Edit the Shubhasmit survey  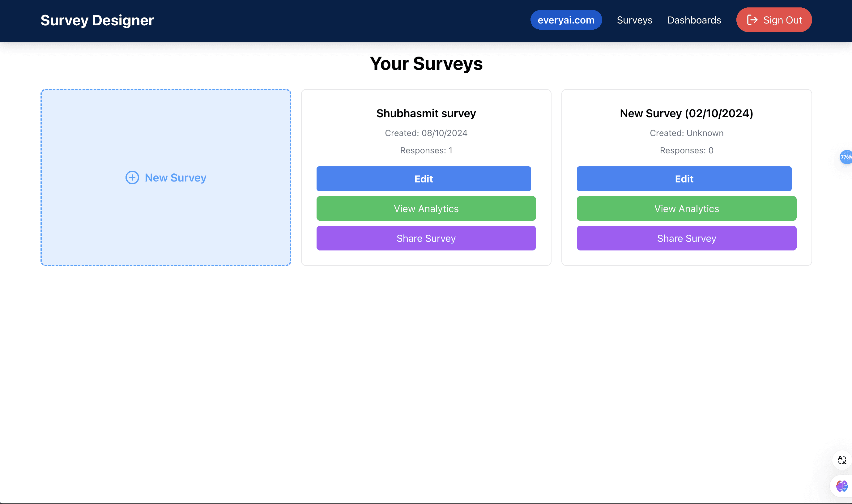[x=424, y=179]
